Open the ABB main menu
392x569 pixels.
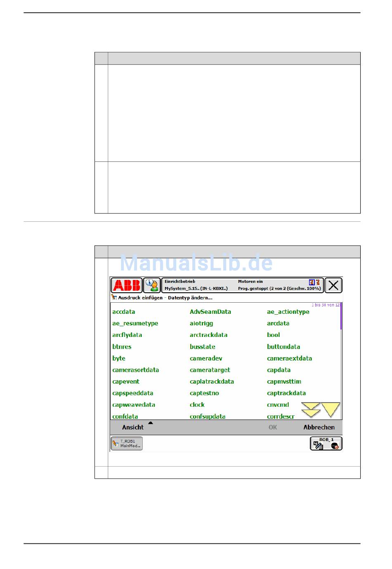[126, 285]
